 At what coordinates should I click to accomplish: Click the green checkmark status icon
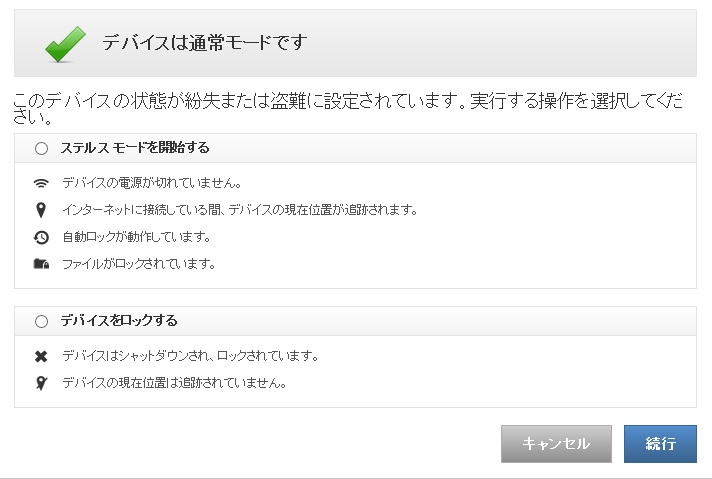65,43
